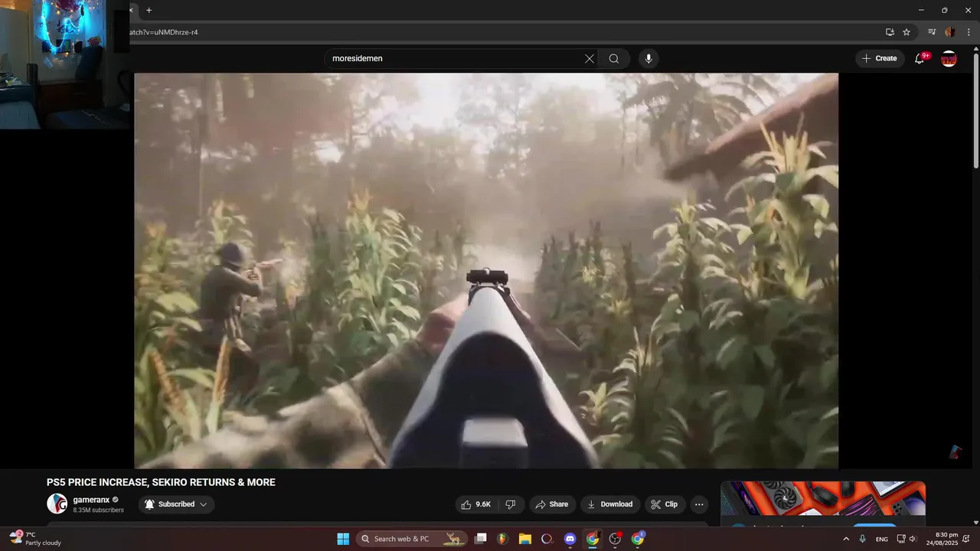Click the address bar URL
Screen dimensions: 980x551
point(164,32)
